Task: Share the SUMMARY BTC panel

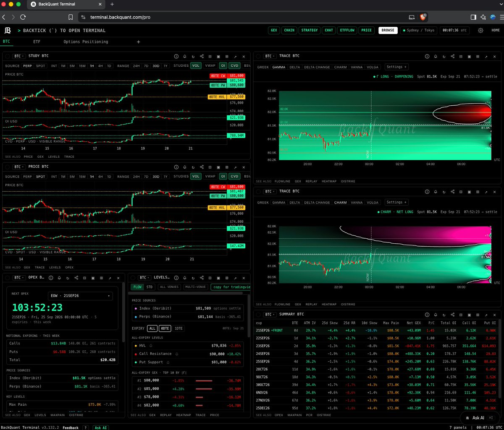Action: point(452,314)
